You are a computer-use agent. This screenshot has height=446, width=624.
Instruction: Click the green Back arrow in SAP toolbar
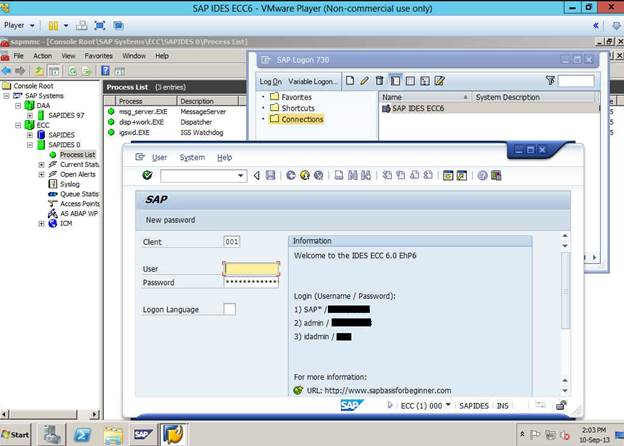[291, 175]
